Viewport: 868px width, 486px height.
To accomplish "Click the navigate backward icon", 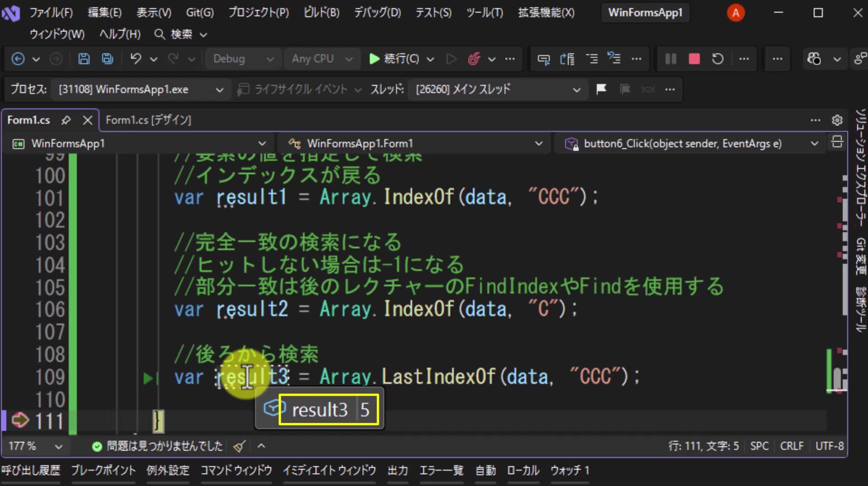I will 18,59.
